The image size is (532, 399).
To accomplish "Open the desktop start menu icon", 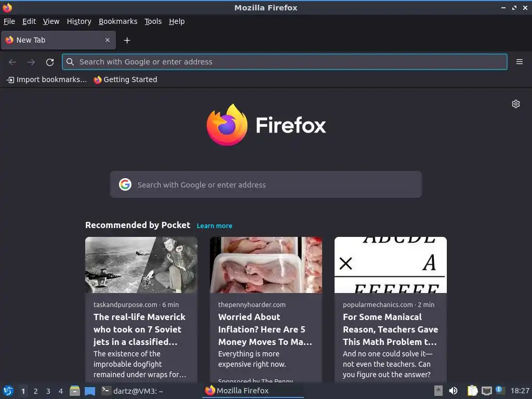I will click(x=8, y=391).
